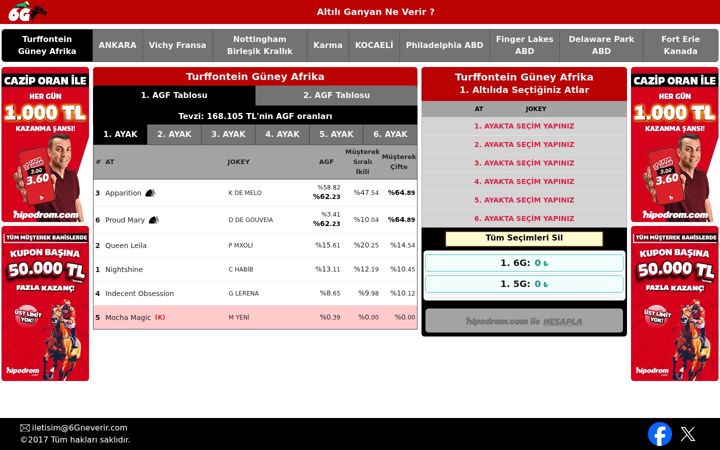The width and height of the screenshot is (720, 450).
Task: Select horse Proud Mary row
Action: 255,220
